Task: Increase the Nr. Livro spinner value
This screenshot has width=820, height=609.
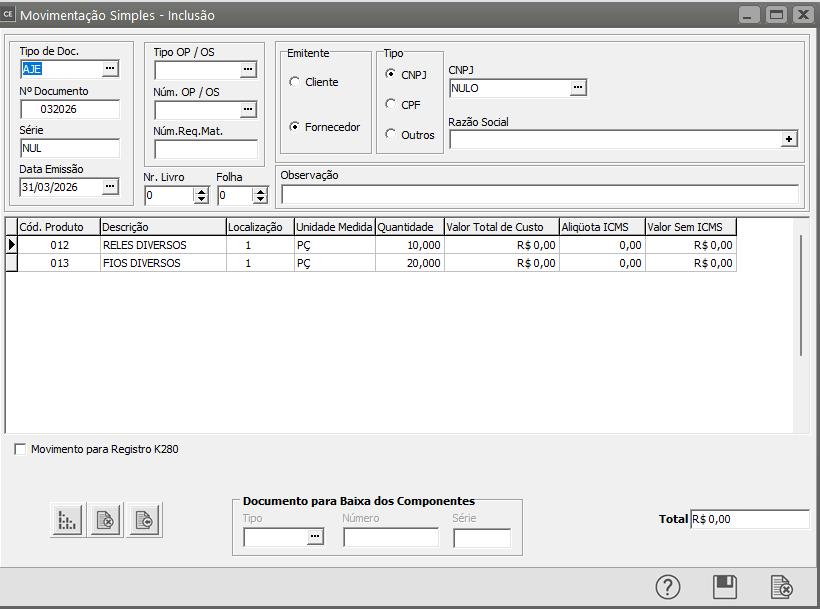Action: [x=201, y=191]
